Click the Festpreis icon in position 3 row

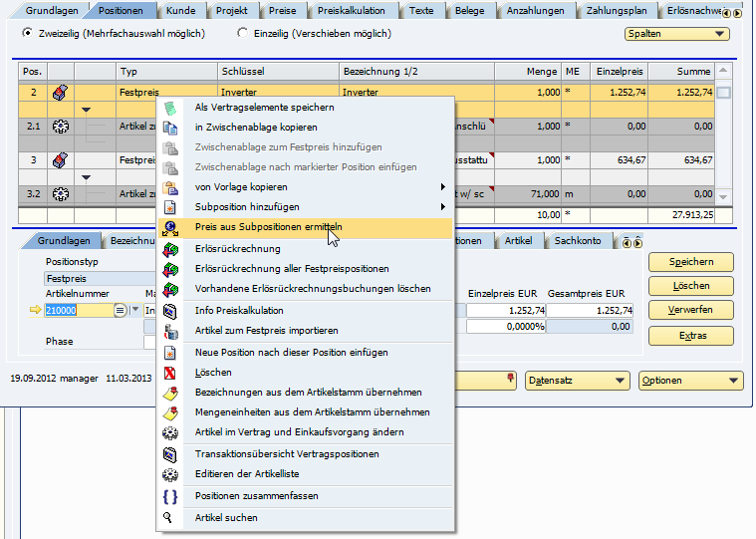pyautogui.click(x=61, y=160)
